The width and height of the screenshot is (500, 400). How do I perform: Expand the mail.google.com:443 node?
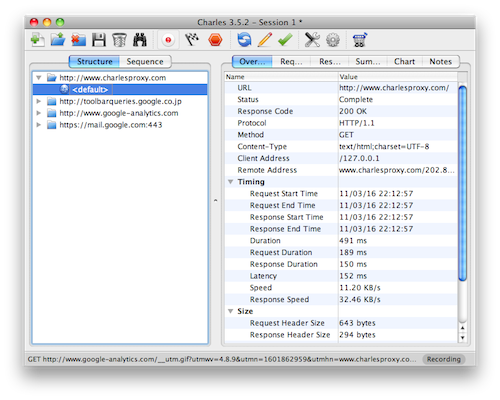[39, 125]
